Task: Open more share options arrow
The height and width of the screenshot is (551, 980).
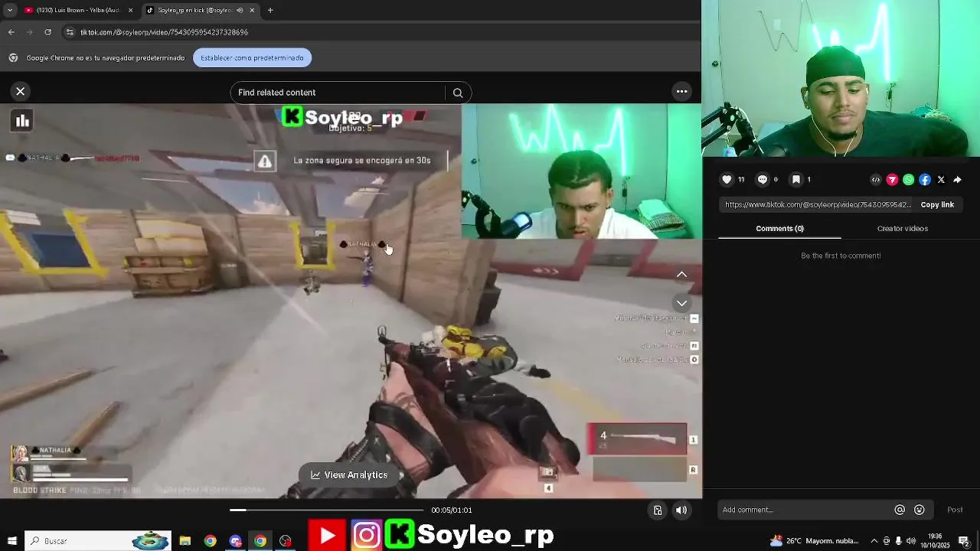Action: point(957,180)
